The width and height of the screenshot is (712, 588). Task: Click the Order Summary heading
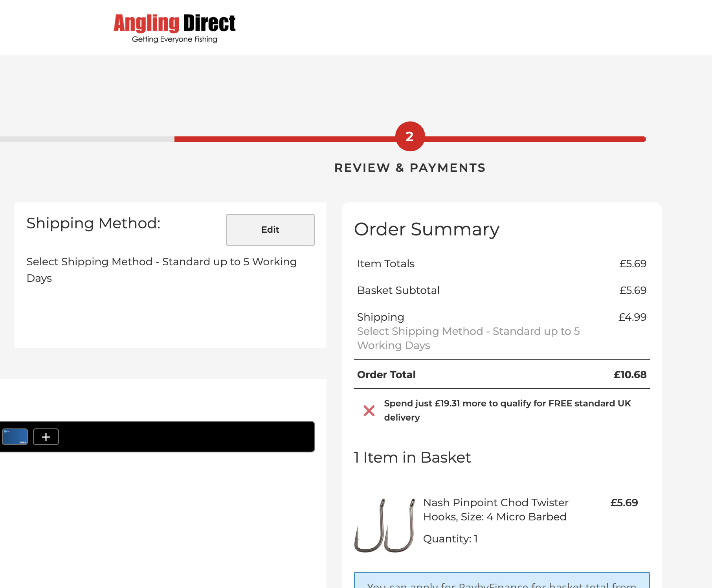[427, 229]
